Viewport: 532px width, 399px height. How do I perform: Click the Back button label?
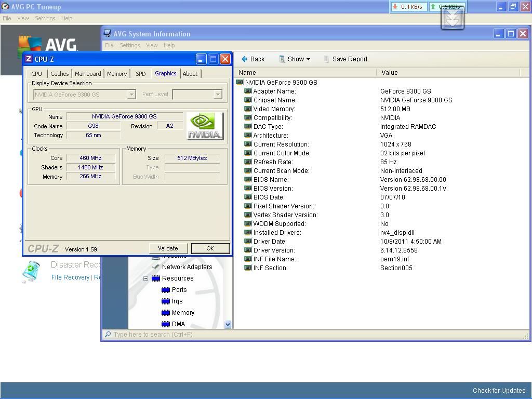pyautogui.click(x=258, y=59)
